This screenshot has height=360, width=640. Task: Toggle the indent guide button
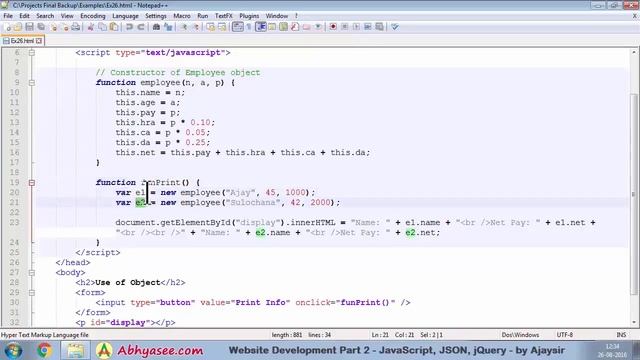pyautogui.click(x=260, y=27)
